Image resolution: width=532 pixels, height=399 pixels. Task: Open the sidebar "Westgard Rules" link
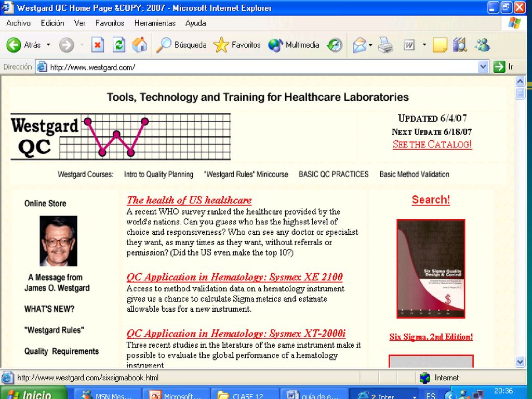(x=54, y=330)
